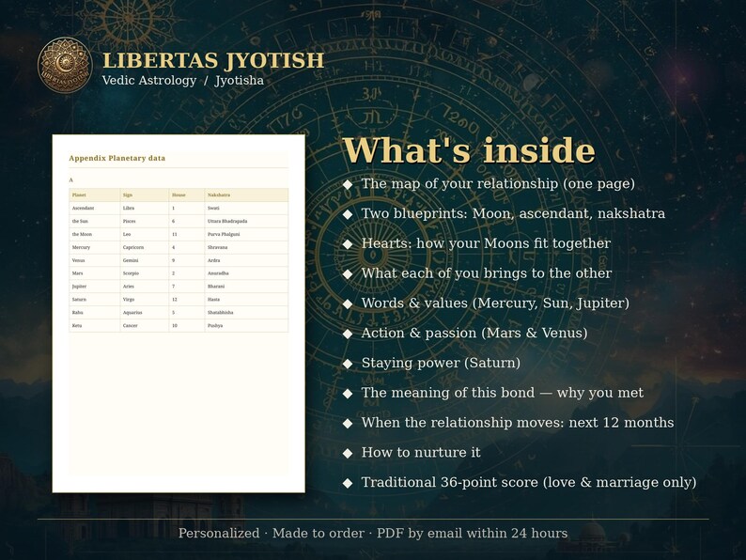Image resolution: width=746 pixels, height=560 pixels.
Task: Click the diamond next to 'Traditional 36-point score'
Action: pyautogui.click(x=348, y=483)
